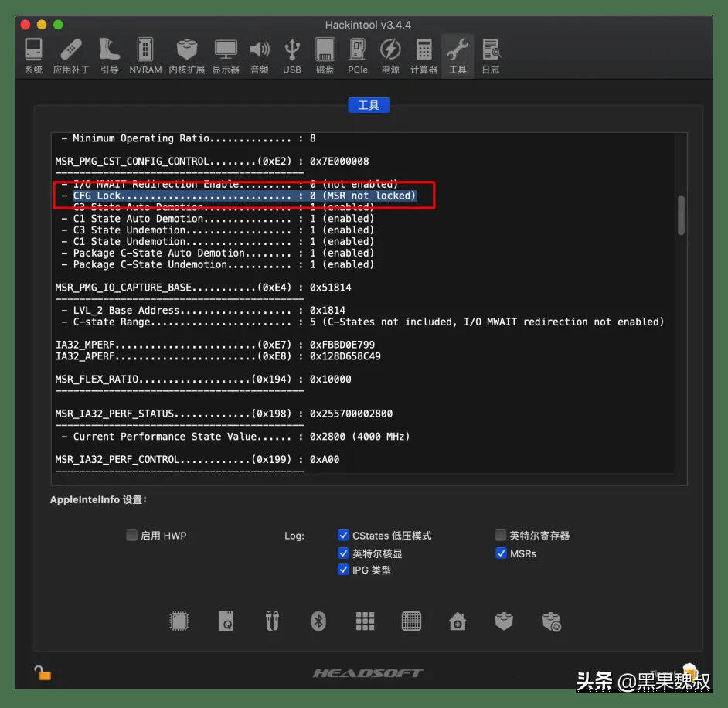728x708 pixels.
Task: Click the C3 State Undemotion line
Action: coord(217,230)
